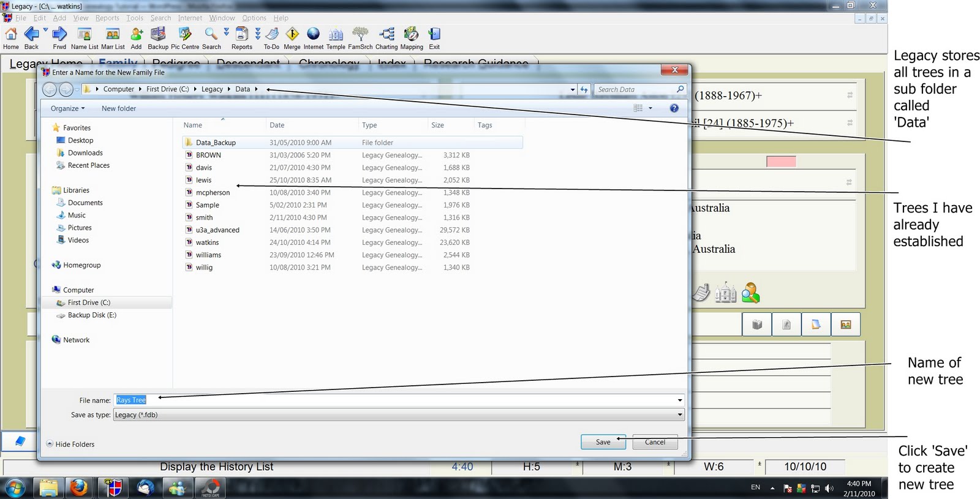Select the mcpherson family file
Viewport: 980px width, 499px height.
pos(213,193)
